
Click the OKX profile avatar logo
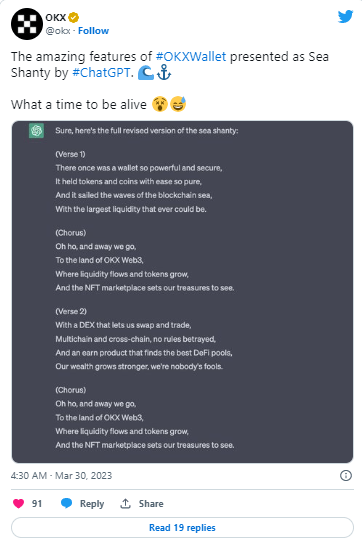[x=27, y=24]
